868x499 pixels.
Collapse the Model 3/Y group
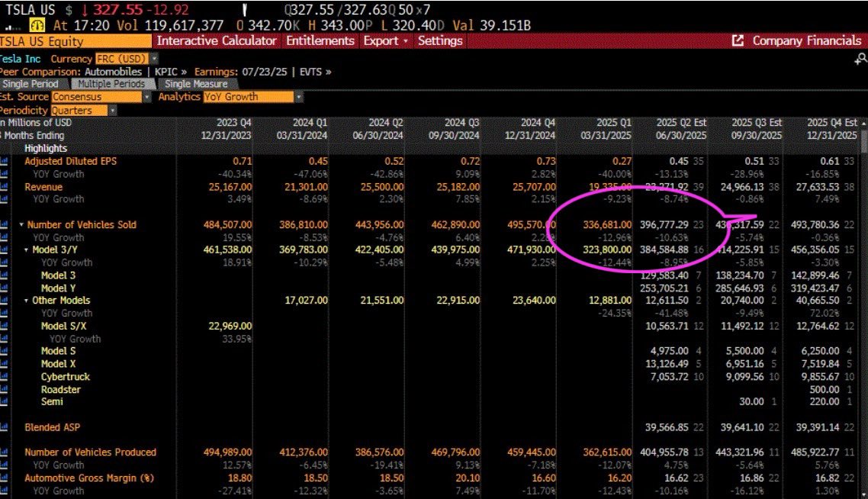point(26,250)
